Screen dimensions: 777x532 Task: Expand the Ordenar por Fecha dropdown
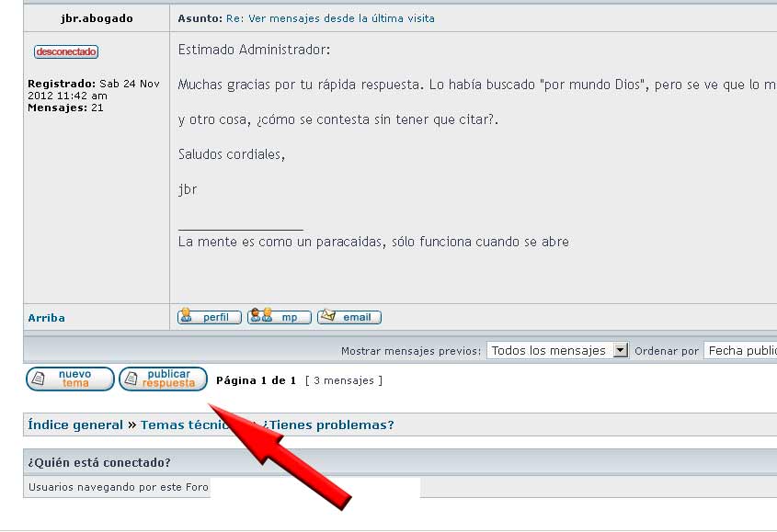click(740, 350)
